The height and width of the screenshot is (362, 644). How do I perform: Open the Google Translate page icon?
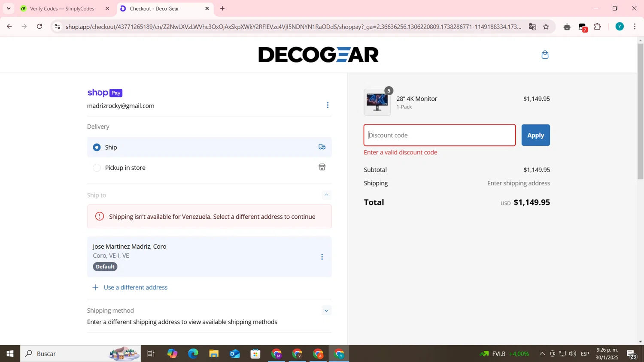coord(532,27)
